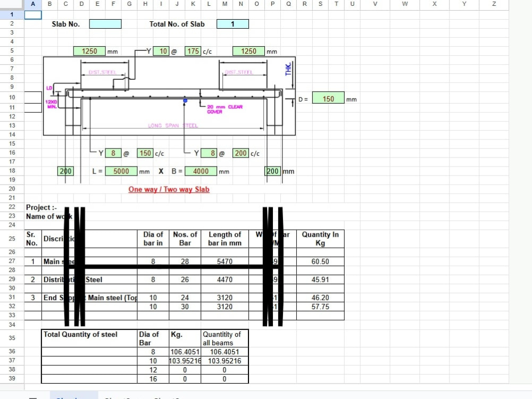532x399 pixels.
Task: Select the left support width 200 cell
Action: pos(65,171)
